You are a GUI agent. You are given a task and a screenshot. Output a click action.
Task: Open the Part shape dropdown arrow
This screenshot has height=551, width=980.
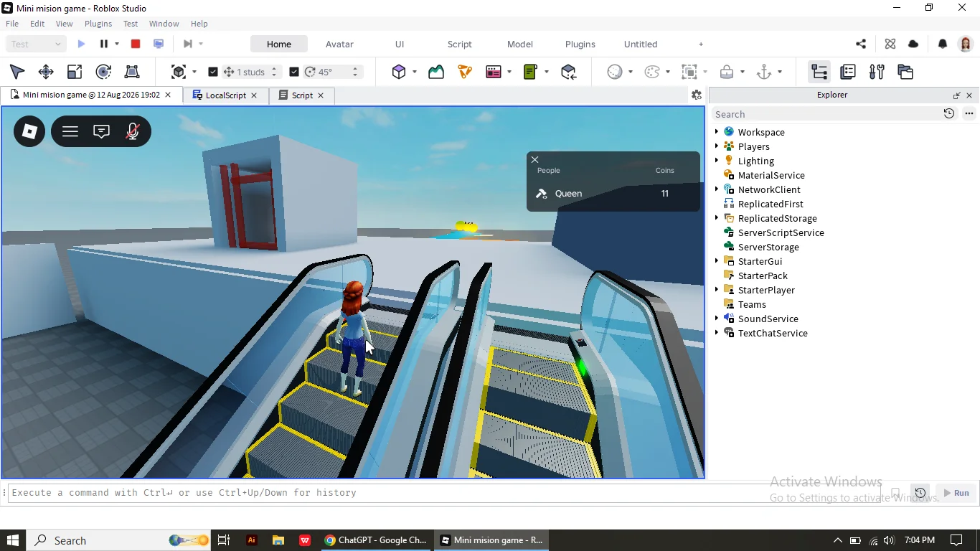(415, 72)
